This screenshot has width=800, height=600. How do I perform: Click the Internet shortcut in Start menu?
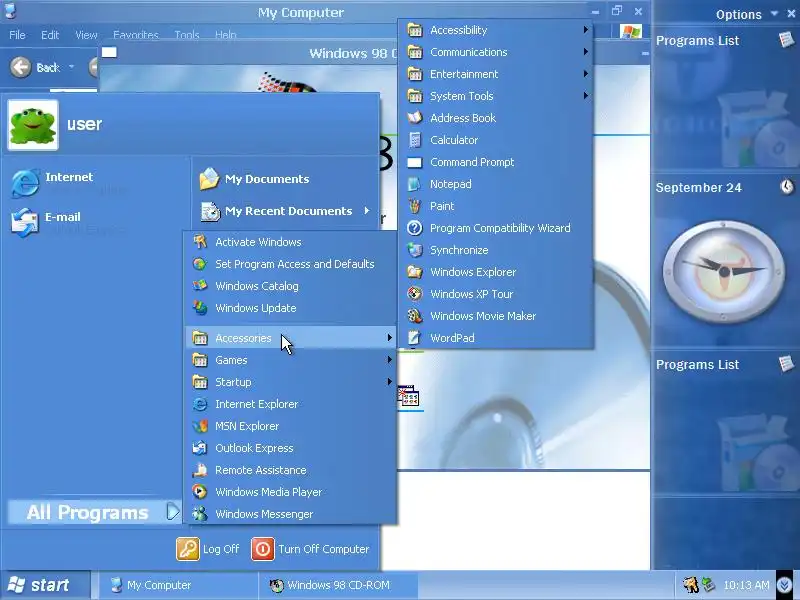pyautogui.click(x=69, y=183)
